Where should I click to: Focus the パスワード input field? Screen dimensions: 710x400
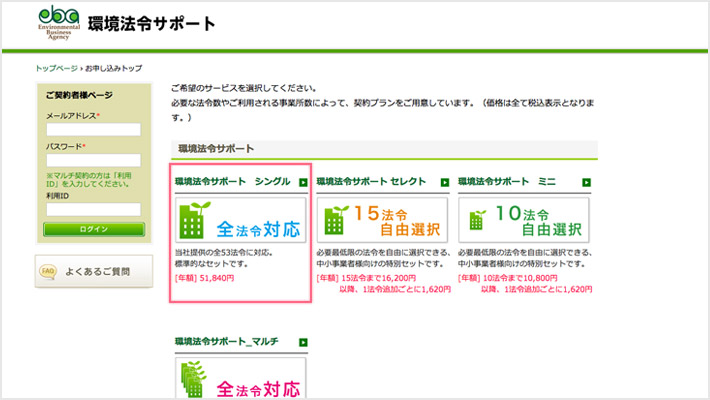93,160
